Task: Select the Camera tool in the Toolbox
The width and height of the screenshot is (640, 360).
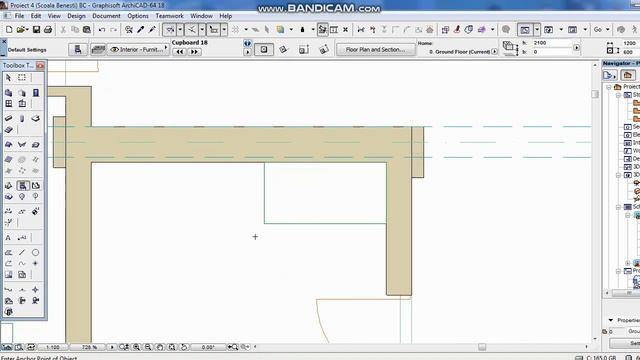Action: pyautogui.click(x=36, y=301)
